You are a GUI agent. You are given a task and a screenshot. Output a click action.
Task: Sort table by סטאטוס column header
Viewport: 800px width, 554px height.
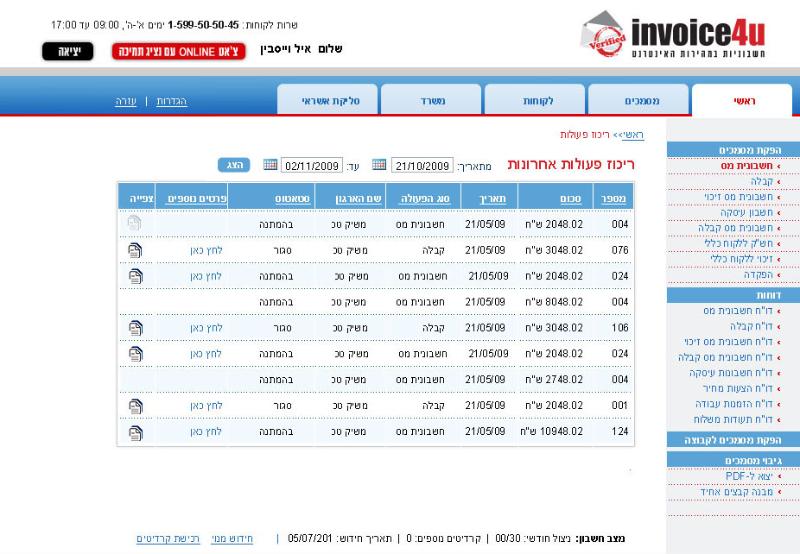point(292,198)
